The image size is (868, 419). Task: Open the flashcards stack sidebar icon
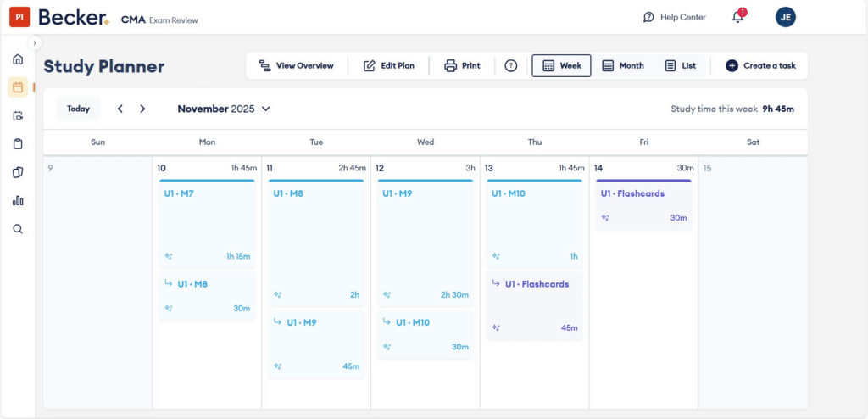click(x=18, y=172)
